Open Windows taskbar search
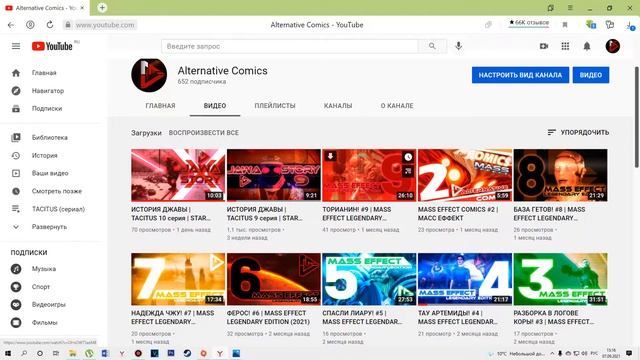Image resolution: width=640 pixels, height=360 pixels. click(x=24, y=353)
